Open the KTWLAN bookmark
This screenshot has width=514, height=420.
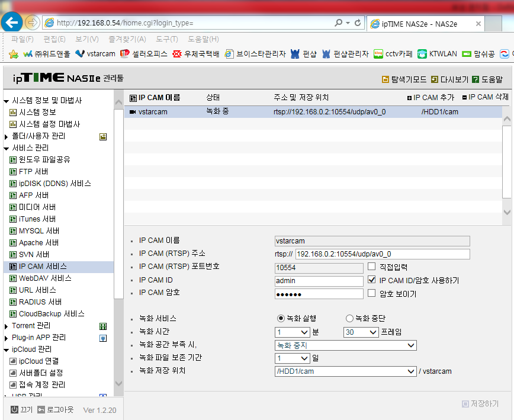coord(437,54)
